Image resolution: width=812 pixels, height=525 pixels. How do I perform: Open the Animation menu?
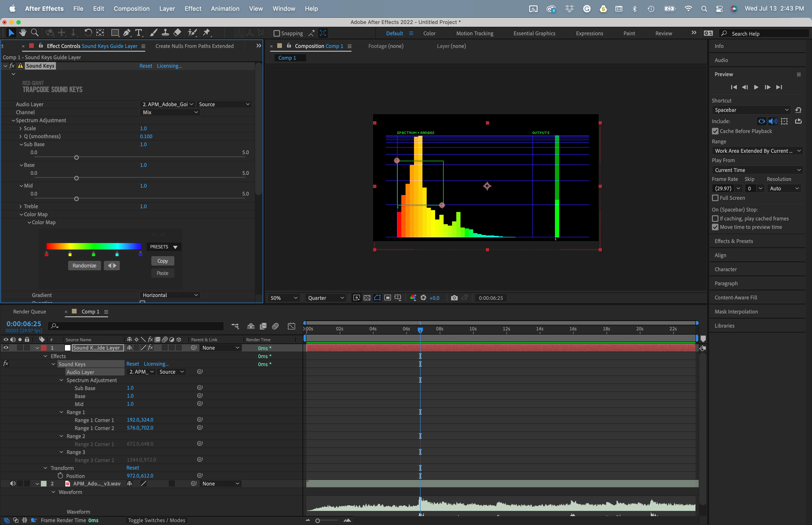point(225,8)
